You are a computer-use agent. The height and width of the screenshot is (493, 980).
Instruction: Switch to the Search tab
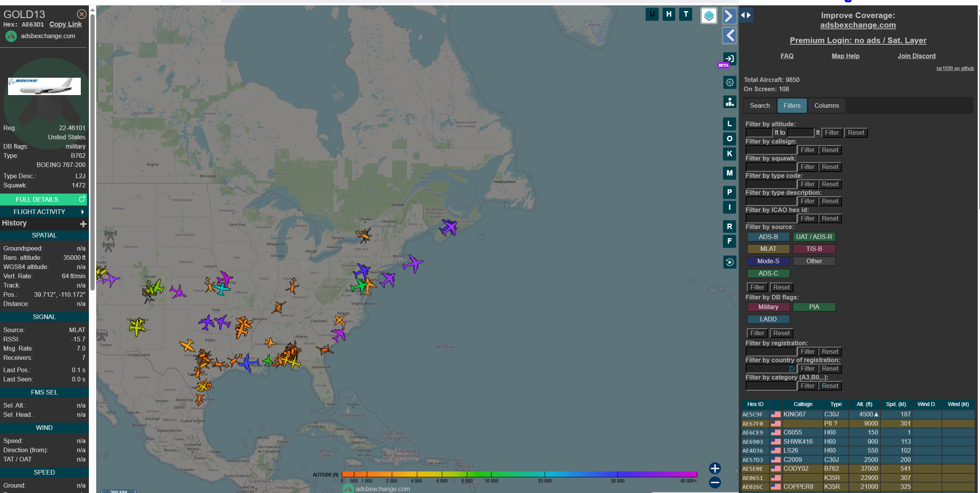click(x=760, y=106)
